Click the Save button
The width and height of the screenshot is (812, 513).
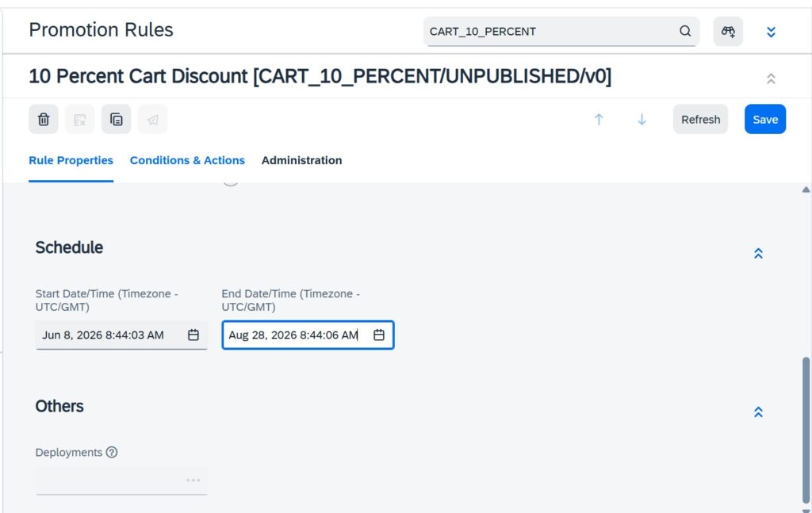[765, 120]
